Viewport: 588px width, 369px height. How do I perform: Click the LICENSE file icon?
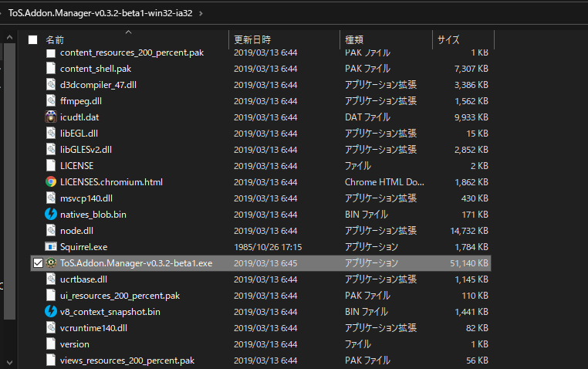coord(51,166)
